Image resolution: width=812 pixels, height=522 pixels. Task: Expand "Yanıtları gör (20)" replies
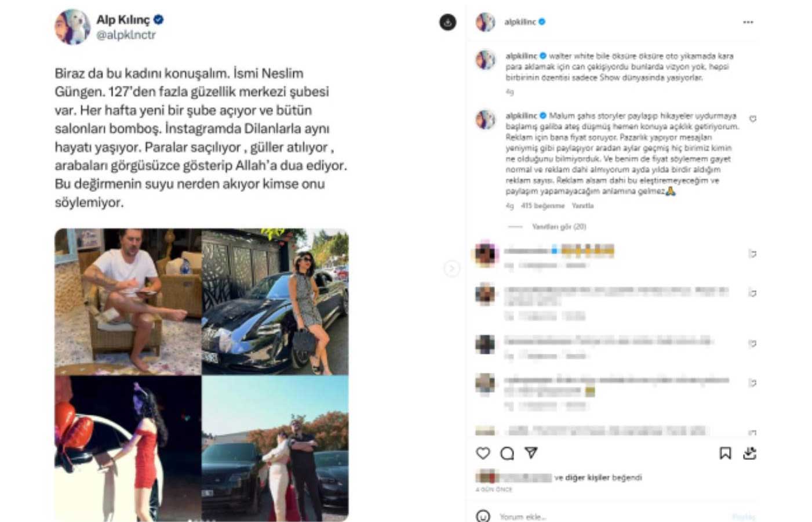(559, 227)
